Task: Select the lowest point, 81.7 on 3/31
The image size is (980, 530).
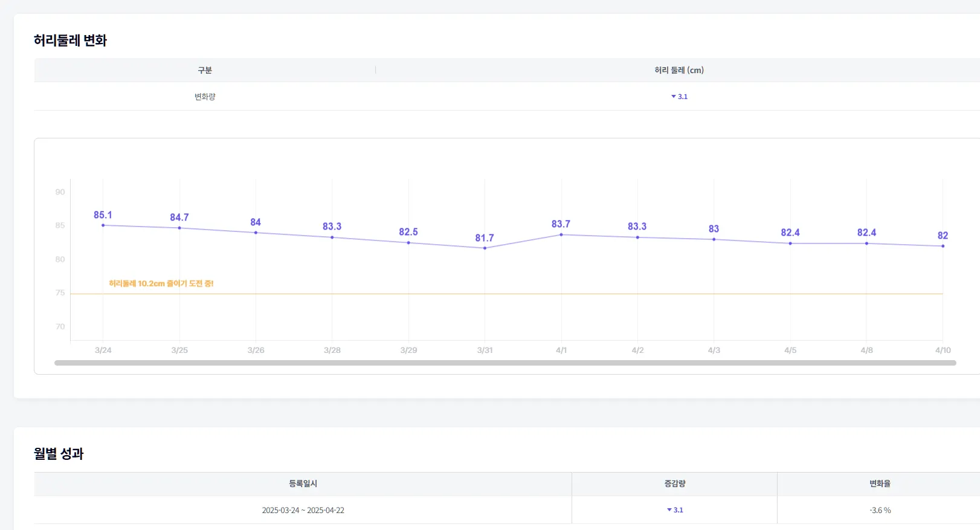Action: [485, 248]
